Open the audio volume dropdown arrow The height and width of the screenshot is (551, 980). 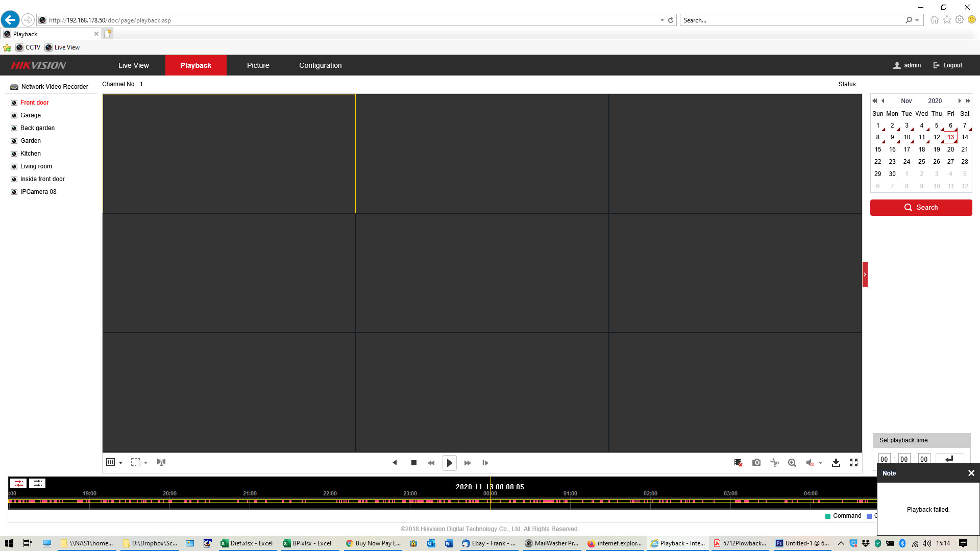(x=820, y=463)
